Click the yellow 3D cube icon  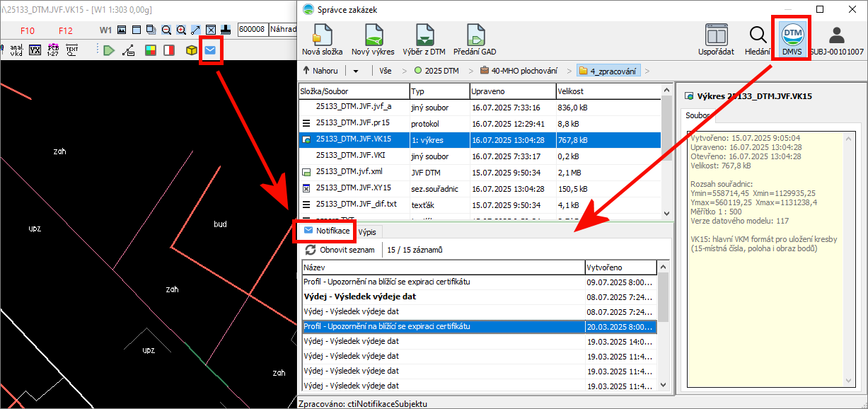pos(191,50)
